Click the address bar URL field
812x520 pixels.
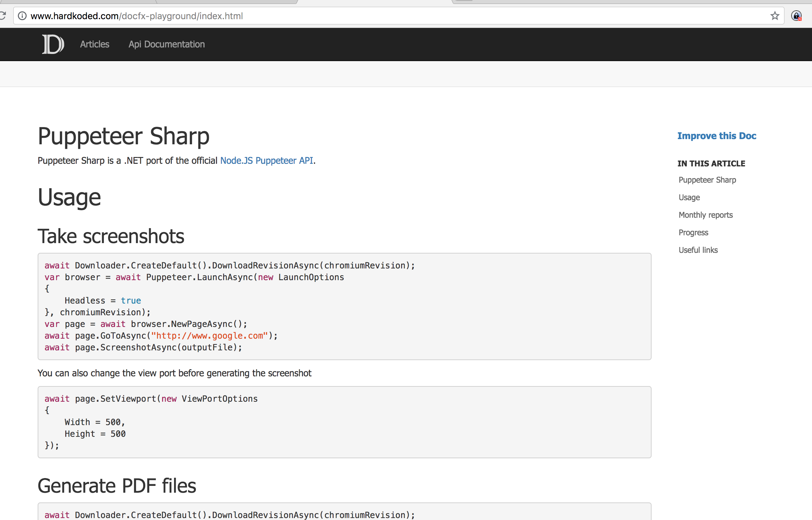(371, 16)
